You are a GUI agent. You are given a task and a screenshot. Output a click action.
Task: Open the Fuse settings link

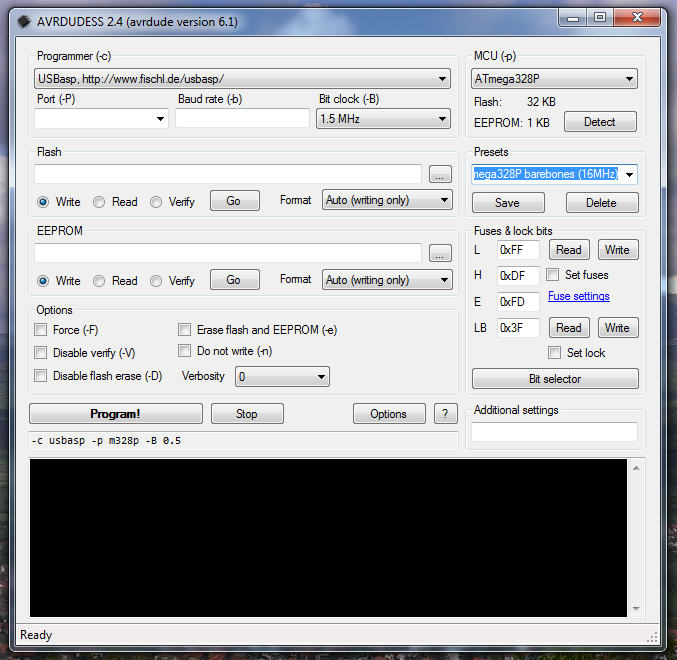(x=579, y=296)
